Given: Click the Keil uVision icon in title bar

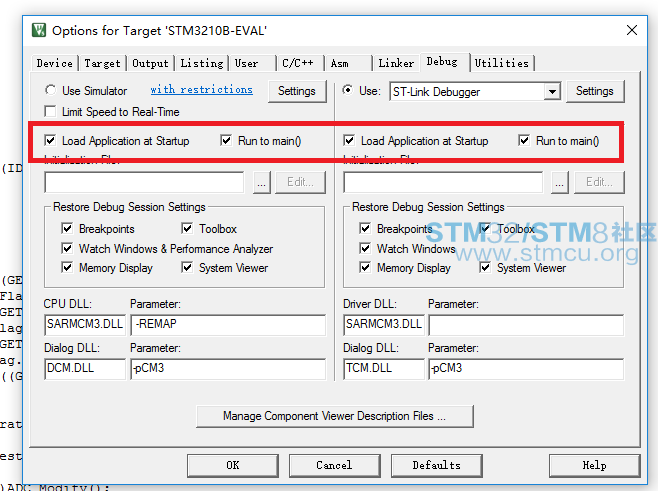Looking at the screenshot, I should click(x=39, y=30).
